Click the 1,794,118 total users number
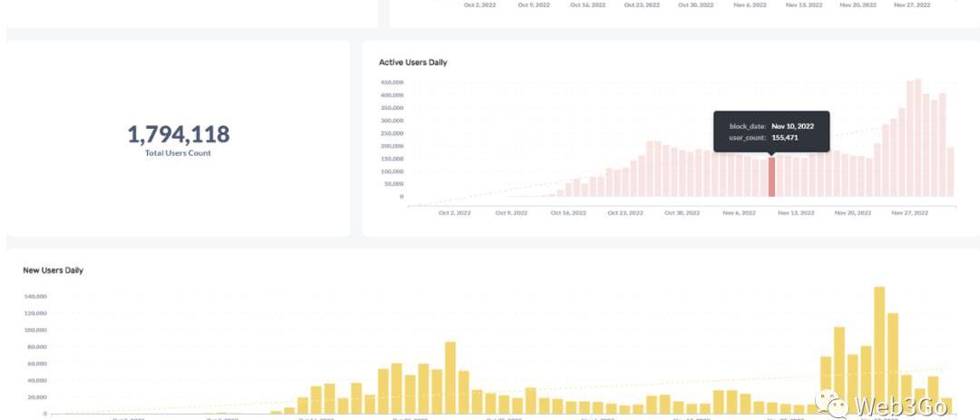The image size is (980, 420). pos(178,134)
